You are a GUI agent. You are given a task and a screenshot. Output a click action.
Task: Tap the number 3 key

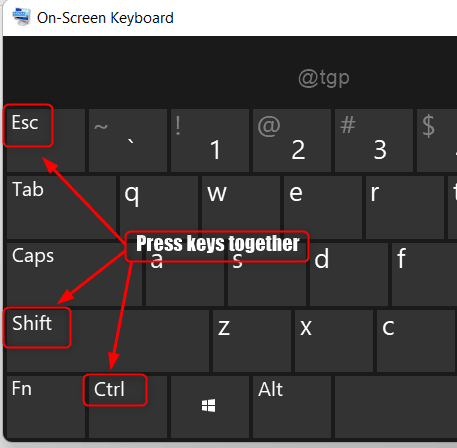[x=374, y=140]
